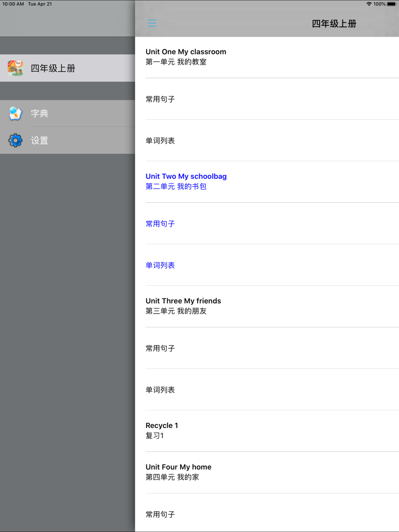Open Unit Two My schoolbag
Image resolution: width=399 pixels, height=532 pixels.
267,182
